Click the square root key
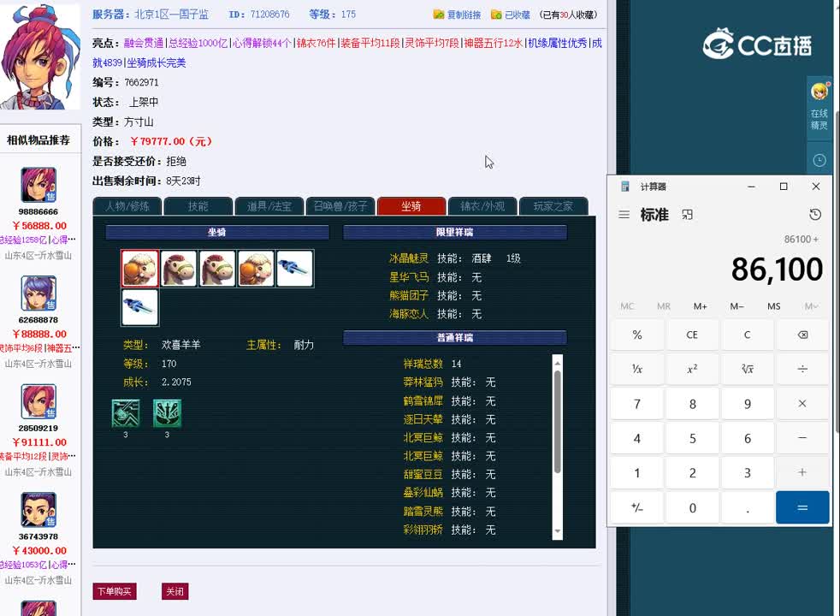Image resolution: width=840 pixels, height=616 pixels. click(748, 369)
